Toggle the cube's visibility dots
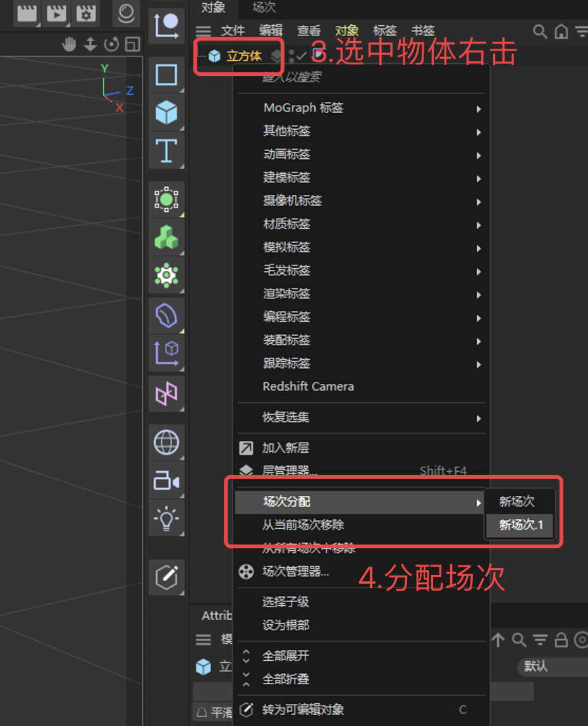Screen dimensions: 588x726 click(291, 56)
